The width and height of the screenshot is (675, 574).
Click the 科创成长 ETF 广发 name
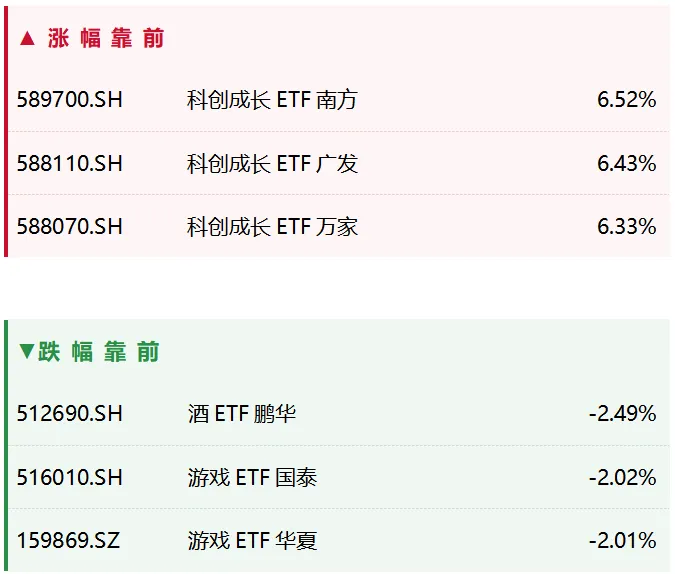pos(272,164)
